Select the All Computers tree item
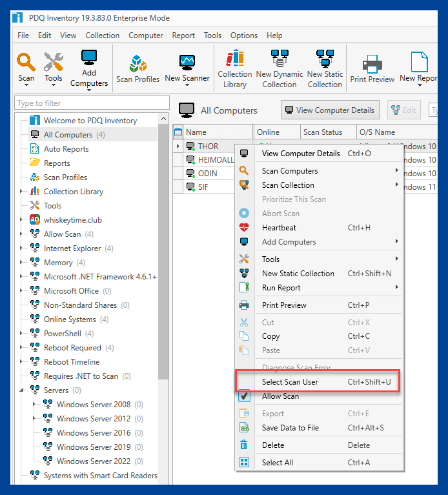The width and height of the screenshot is (448, 495). pyautogui.click(x=92, y=135)
